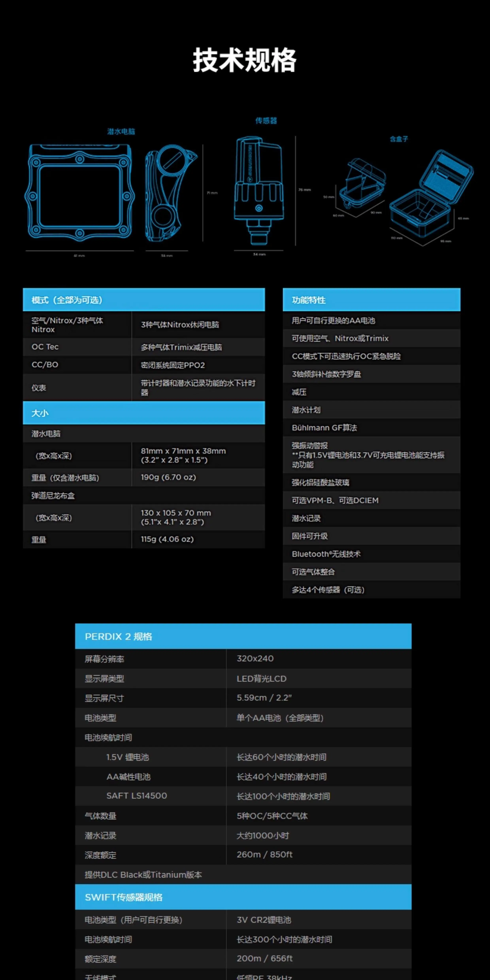This screenshot has height=980, width=490.
Task: Click the 强振动警报 feature row
Action: (x=371, y=455)
